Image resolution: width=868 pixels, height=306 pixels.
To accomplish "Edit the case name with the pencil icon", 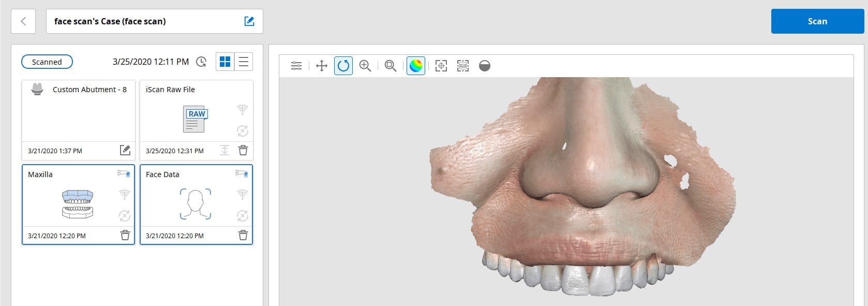I will tap(249, 21).
